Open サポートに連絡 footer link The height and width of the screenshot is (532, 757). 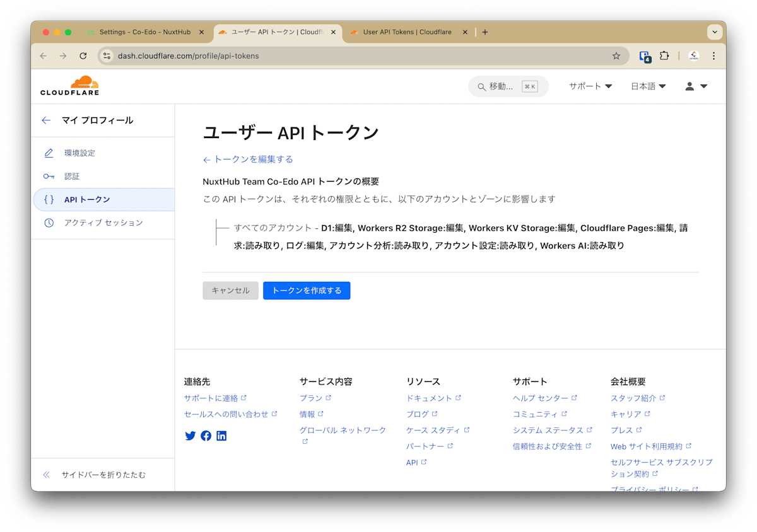pyautogui.click(x=215, y=398)
